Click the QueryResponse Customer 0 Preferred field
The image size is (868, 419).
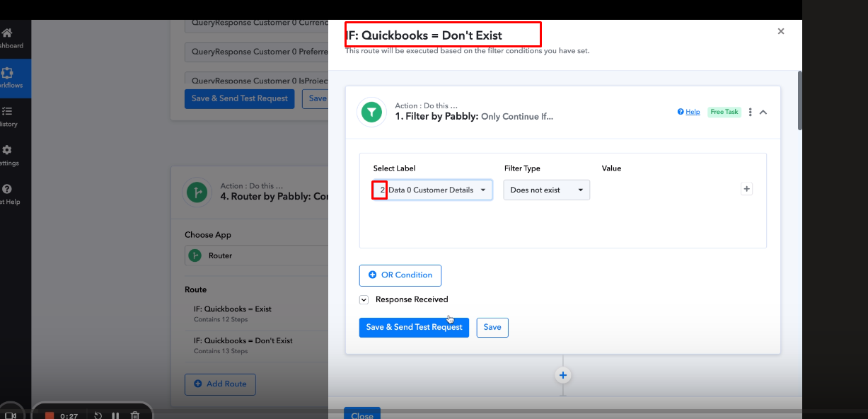pos(256,52)
